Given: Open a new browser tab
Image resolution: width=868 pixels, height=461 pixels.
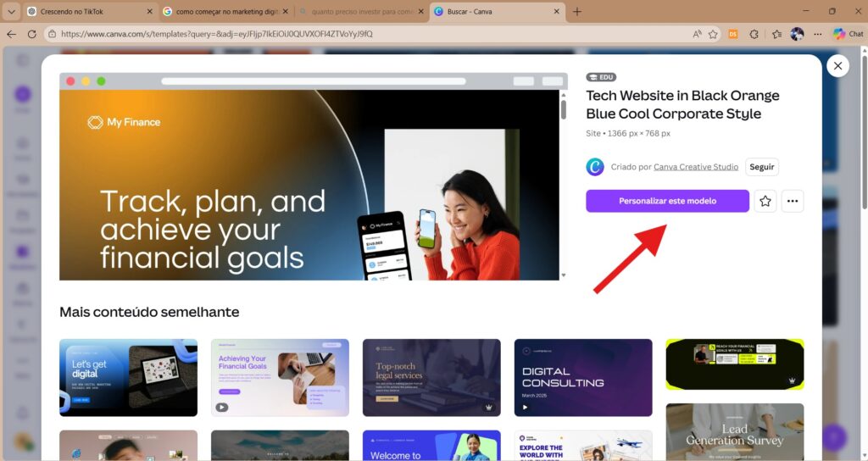Looking at the screenshot, I should [576, 11].
